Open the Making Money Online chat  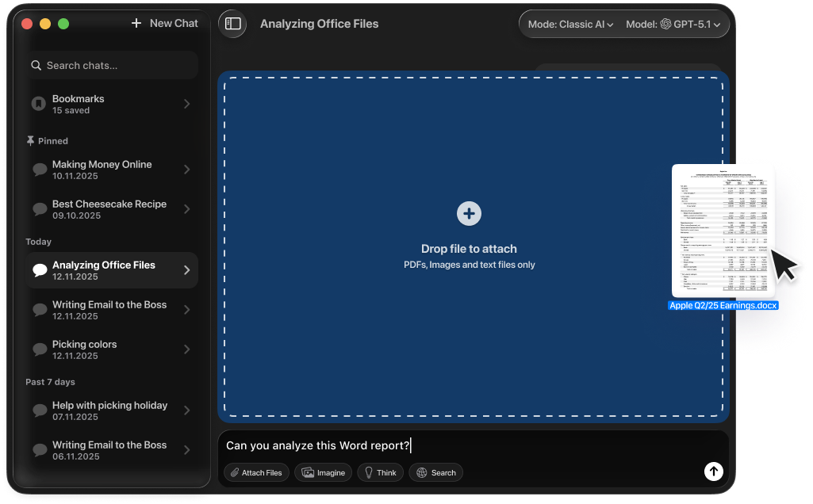pyautogui.click(x=112, y=170)
